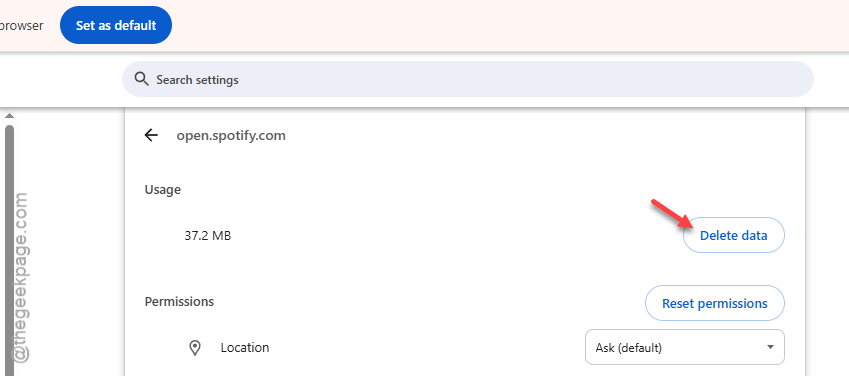
Task: Click the 37.2 MB usage value
Action: 207,236
